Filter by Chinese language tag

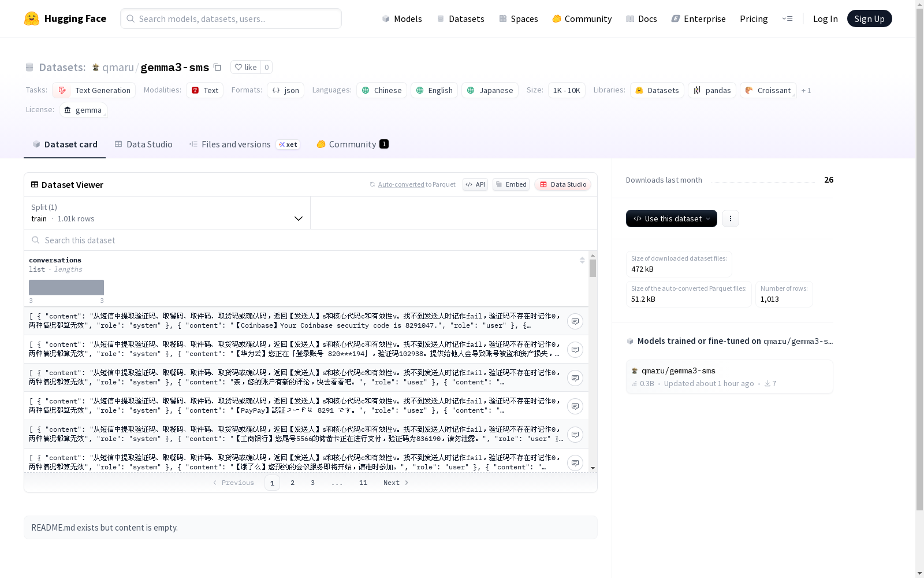[382, 90]
